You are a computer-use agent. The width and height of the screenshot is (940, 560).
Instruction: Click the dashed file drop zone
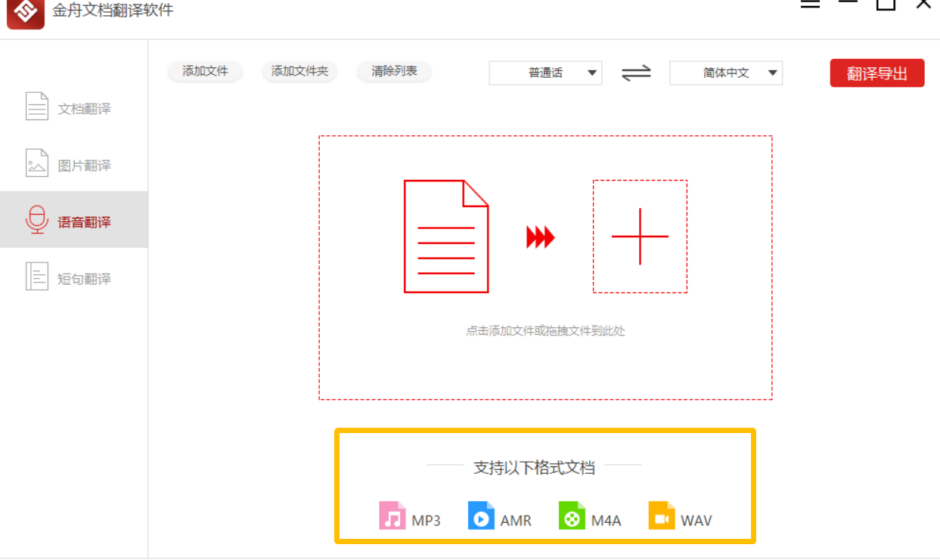(544, 266)
